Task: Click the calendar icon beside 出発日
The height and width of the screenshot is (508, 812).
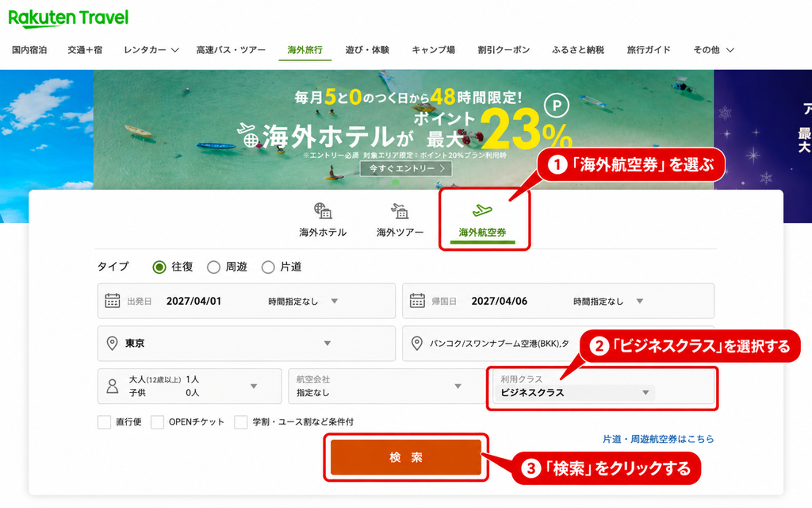Action: (x=113, y=301)
